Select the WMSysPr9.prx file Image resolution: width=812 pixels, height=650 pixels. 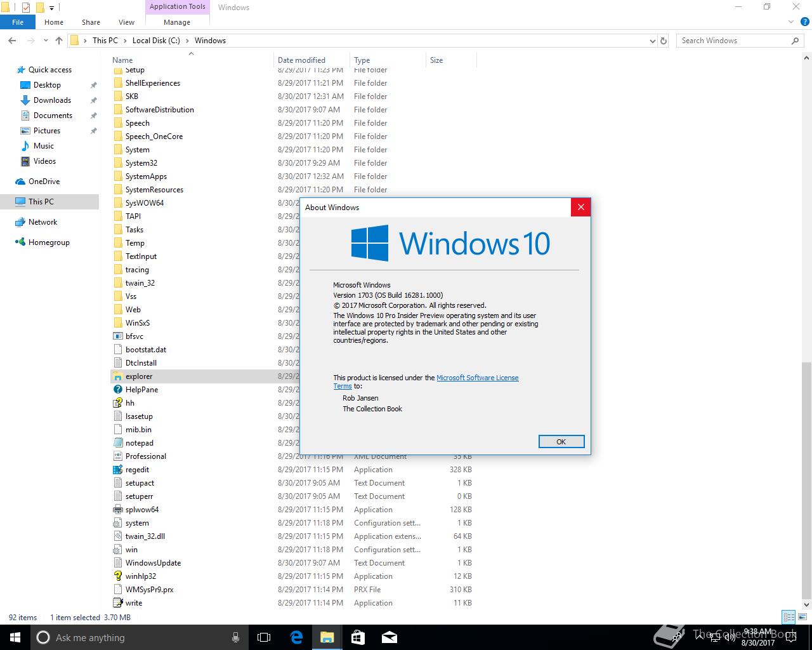pos(149,590)
